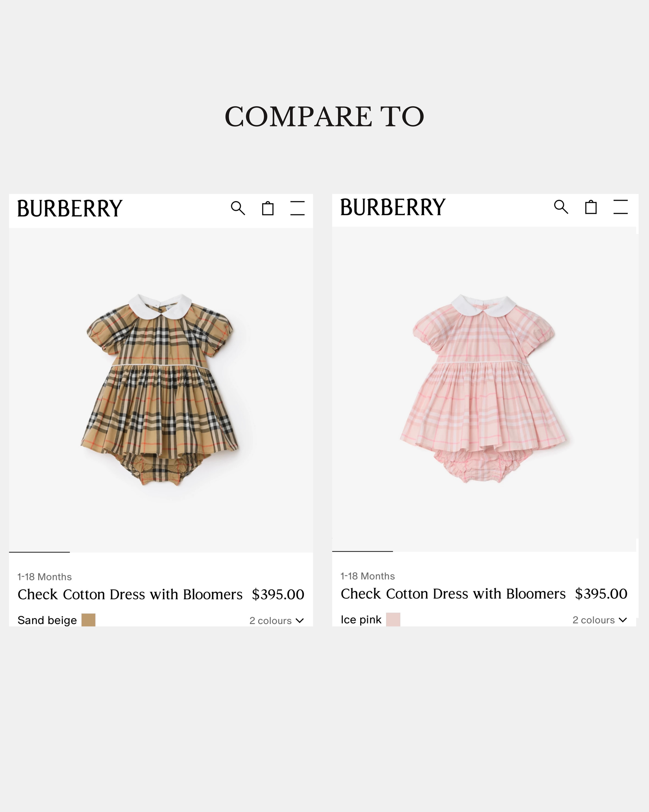The image size is (649, 812).
Task: Click the left Check Cotton Dress with Bloomers title
Action: click(130, 594)
